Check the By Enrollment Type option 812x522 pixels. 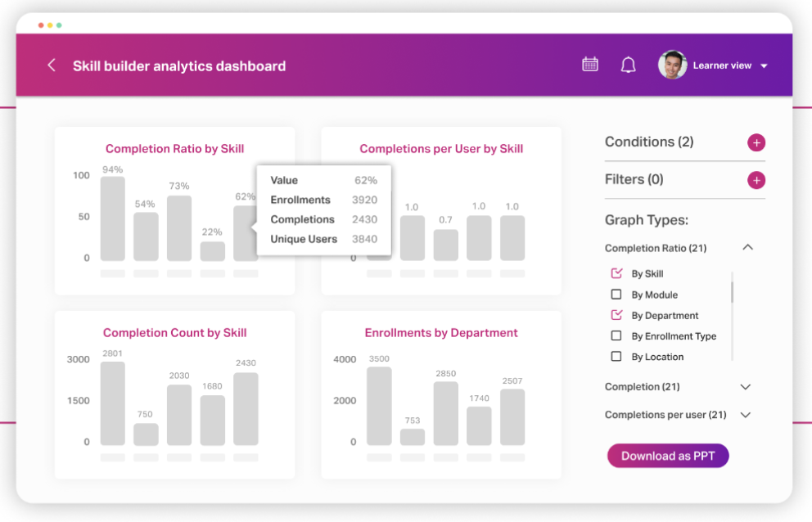[x=617, y=336]
